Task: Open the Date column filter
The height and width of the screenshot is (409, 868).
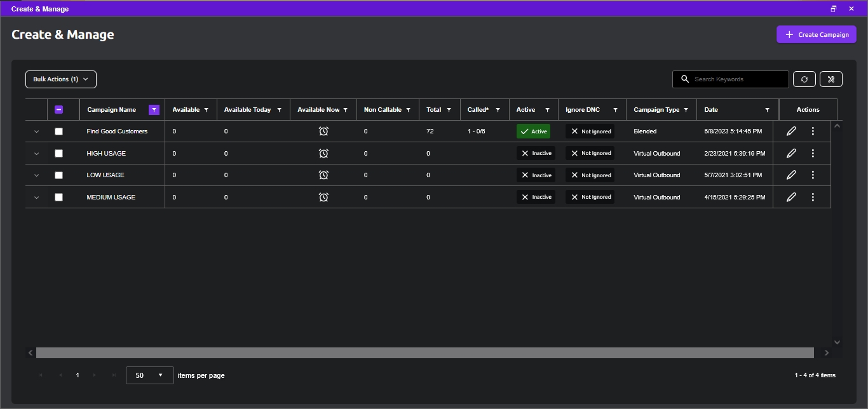Action: tap(767, 110)
